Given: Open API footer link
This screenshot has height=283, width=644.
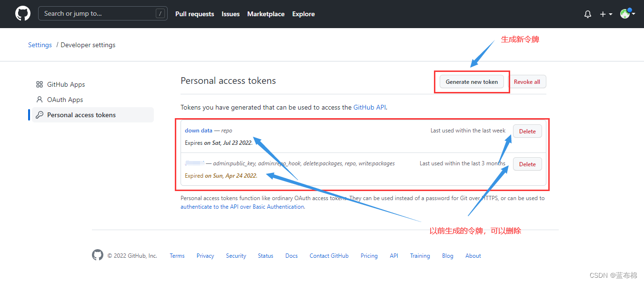Looking at the screenshot, I should click(394, 256).
